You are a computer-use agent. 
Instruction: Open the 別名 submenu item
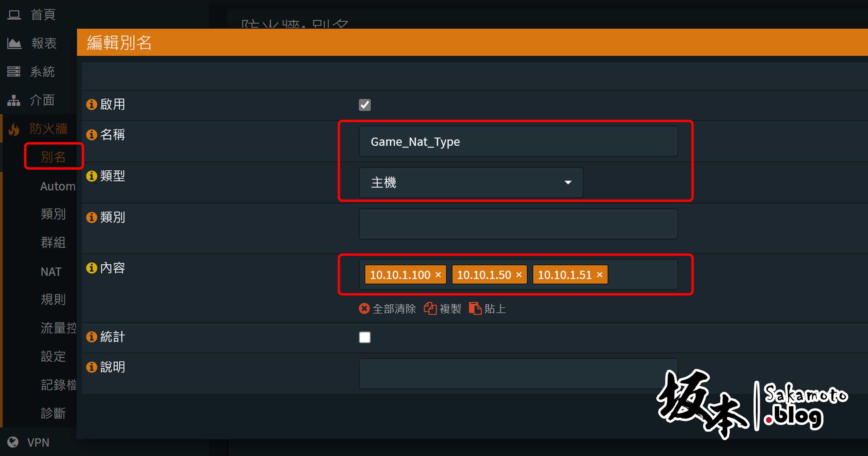point(53,157)
